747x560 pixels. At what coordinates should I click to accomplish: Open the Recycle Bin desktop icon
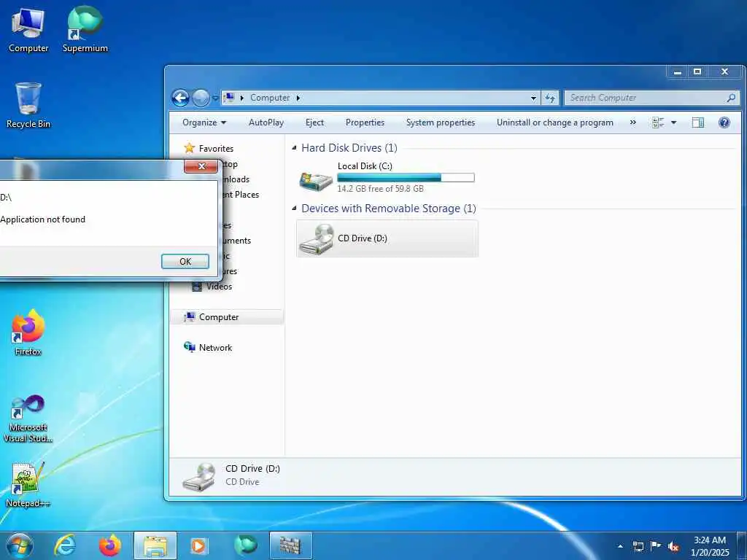pos(28,105)
